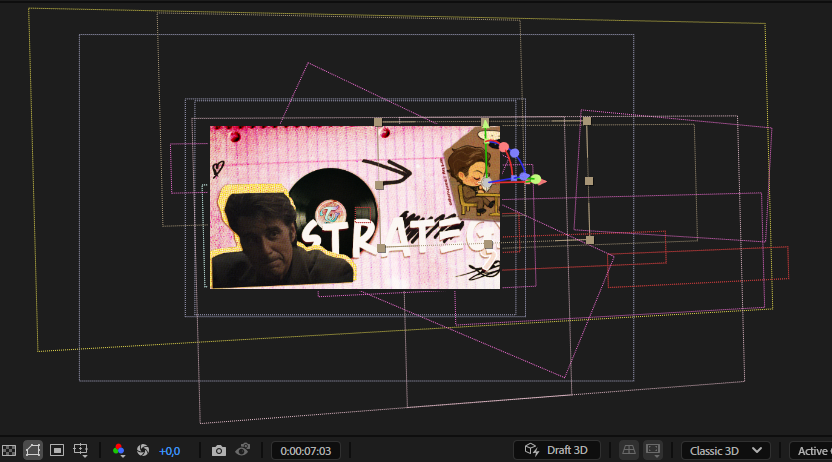Open the show channel and color management menu
832x462 pixels.
tap(119, 450)
